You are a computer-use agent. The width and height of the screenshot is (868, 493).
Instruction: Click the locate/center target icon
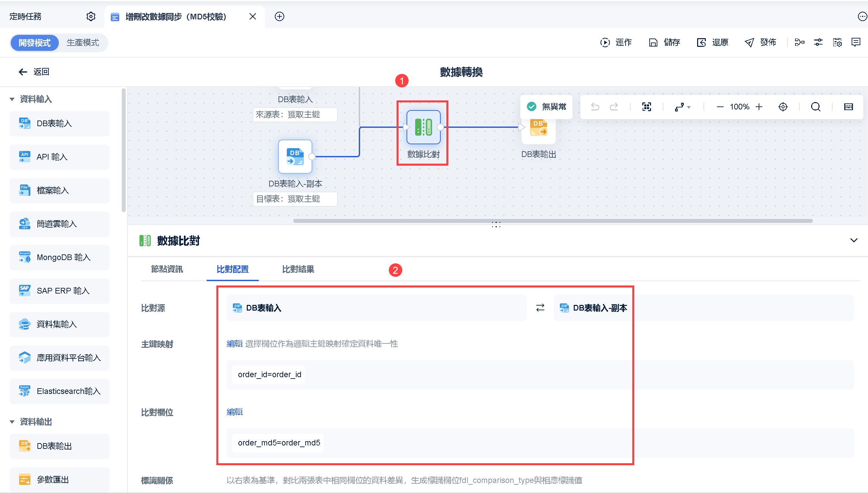[783, 107]
